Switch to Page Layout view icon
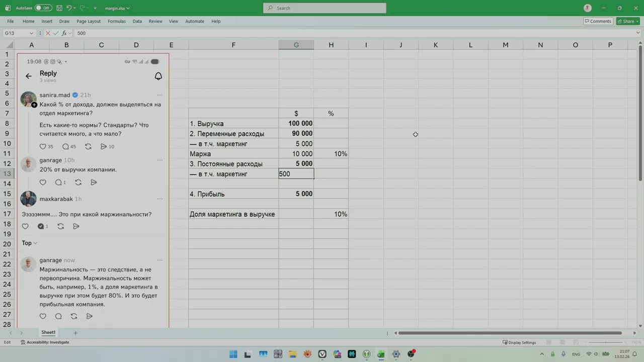The width and height of the screenshot is (644, 362). [562, 342]
